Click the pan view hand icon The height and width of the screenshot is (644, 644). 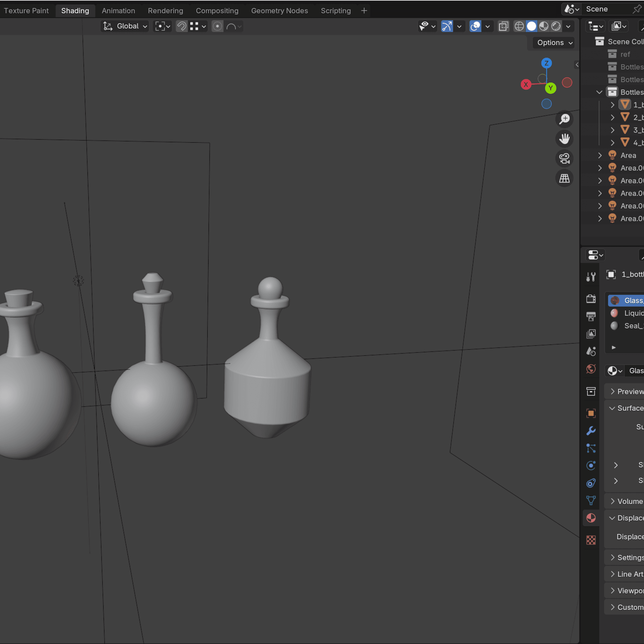point(564,139)
